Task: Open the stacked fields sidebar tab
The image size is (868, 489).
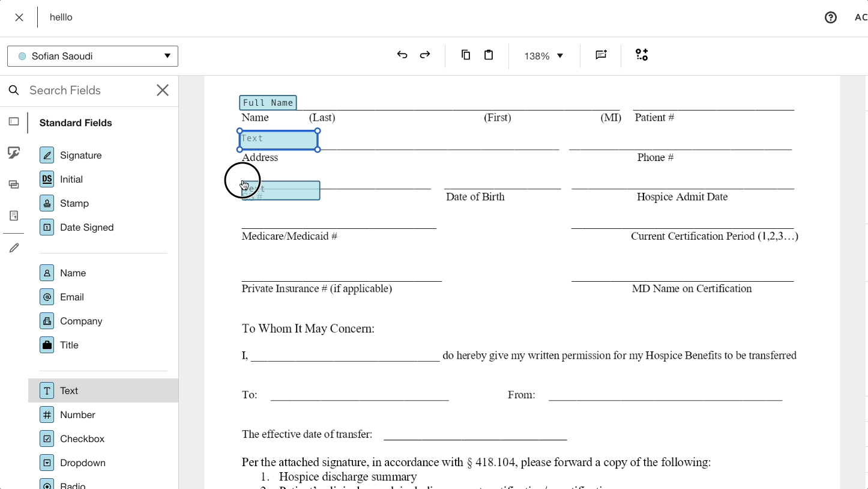Action: click(x=14, y=184)
